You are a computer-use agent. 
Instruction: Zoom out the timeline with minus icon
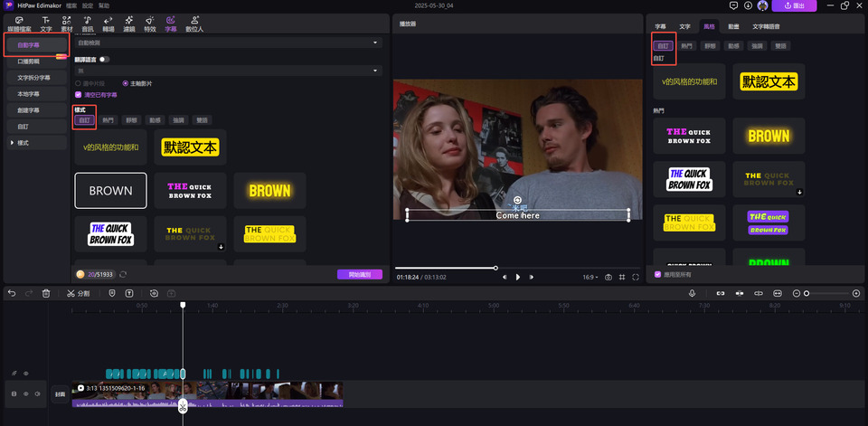pyautogui.click(x=797, y=293)
